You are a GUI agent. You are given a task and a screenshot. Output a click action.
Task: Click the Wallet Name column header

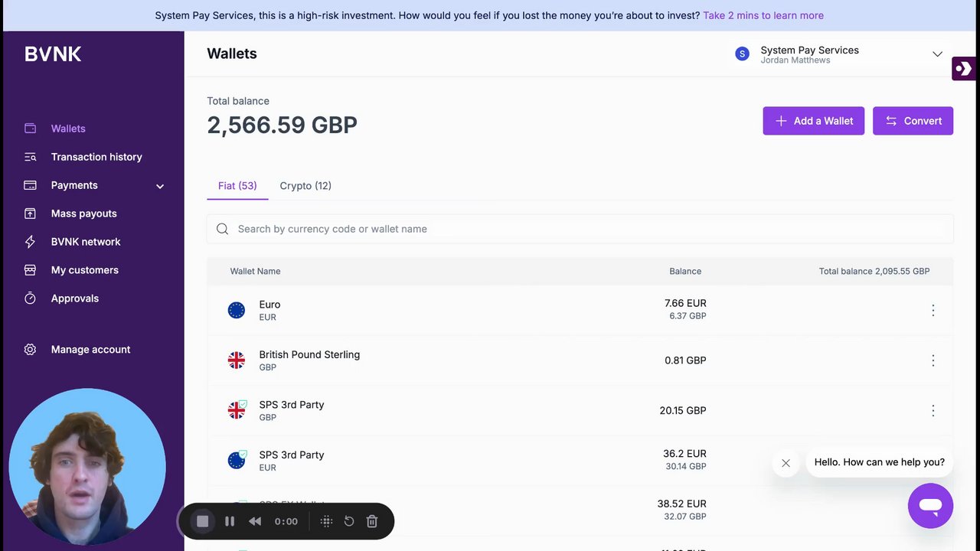pyautogui.click(x=255, y=272)
